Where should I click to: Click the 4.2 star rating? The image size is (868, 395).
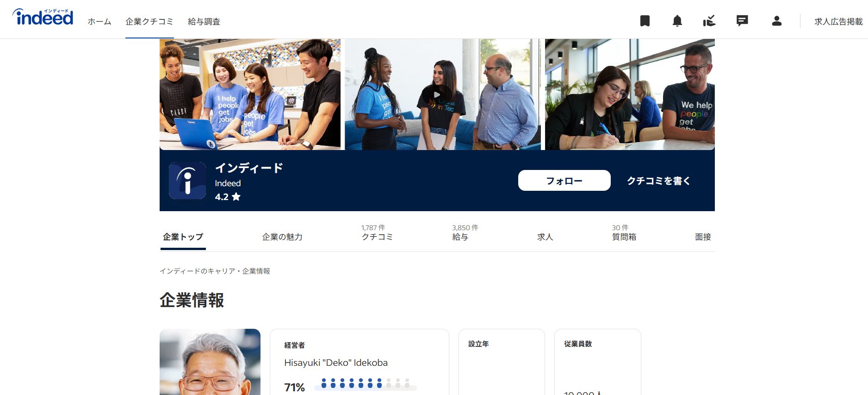(x=228, y=197)
